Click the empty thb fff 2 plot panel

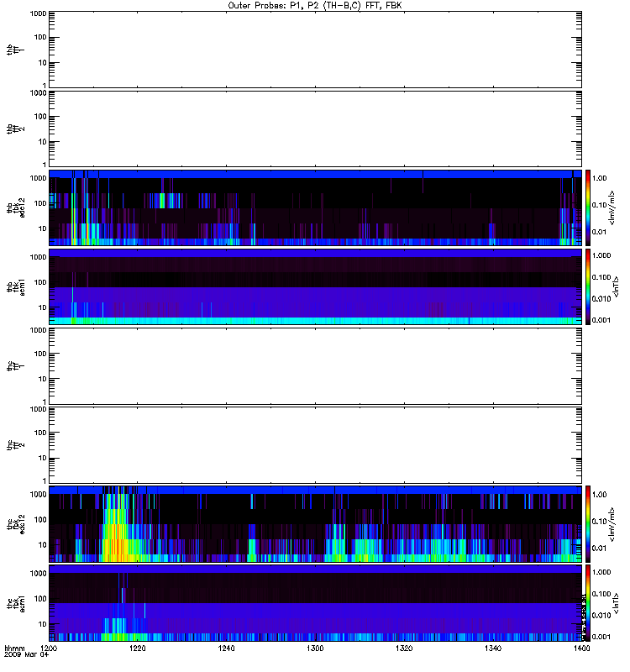315,129
